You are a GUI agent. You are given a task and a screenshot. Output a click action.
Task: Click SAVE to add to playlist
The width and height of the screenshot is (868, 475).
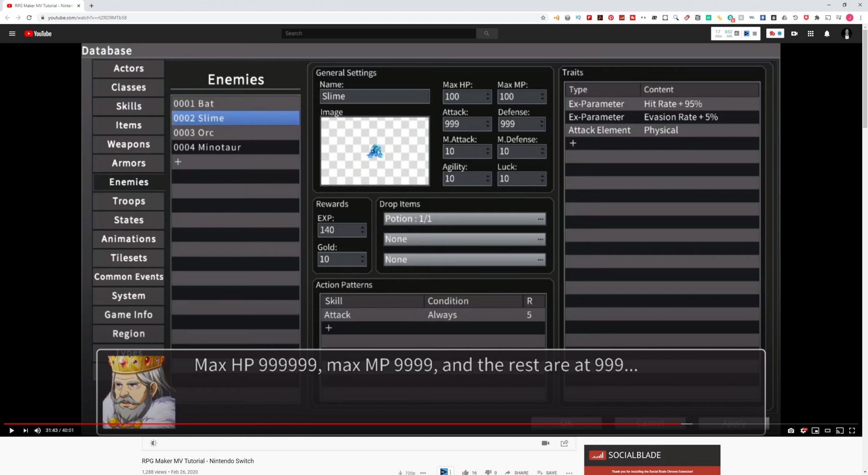pos(547,473)
